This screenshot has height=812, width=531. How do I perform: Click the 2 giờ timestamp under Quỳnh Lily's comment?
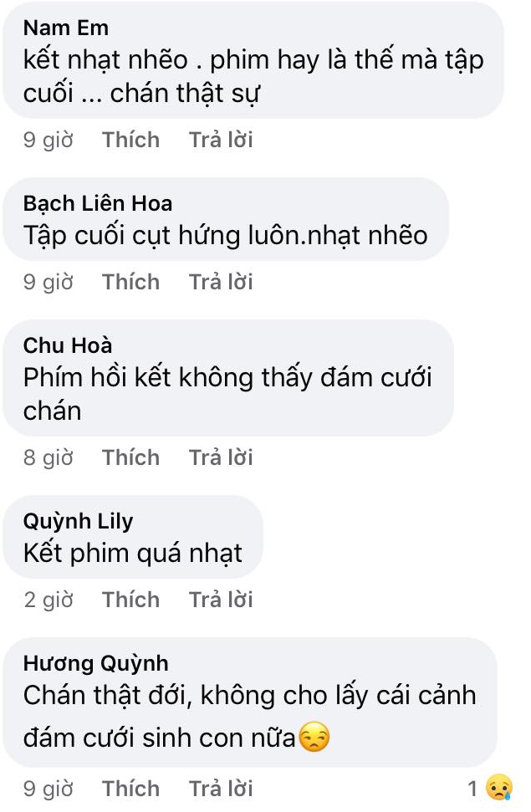point(49,600)
